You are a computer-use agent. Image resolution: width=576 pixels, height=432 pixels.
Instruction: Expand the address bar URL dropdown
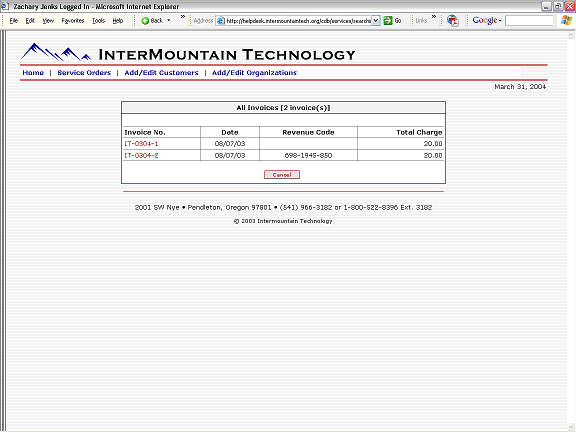[375, 21]
